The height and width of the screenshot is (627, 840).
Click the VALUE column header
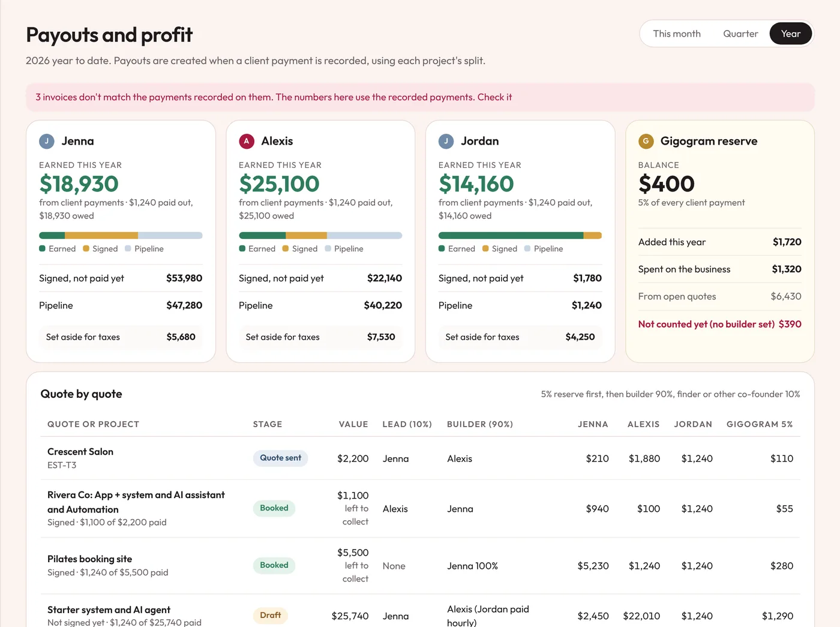[353, 424]
